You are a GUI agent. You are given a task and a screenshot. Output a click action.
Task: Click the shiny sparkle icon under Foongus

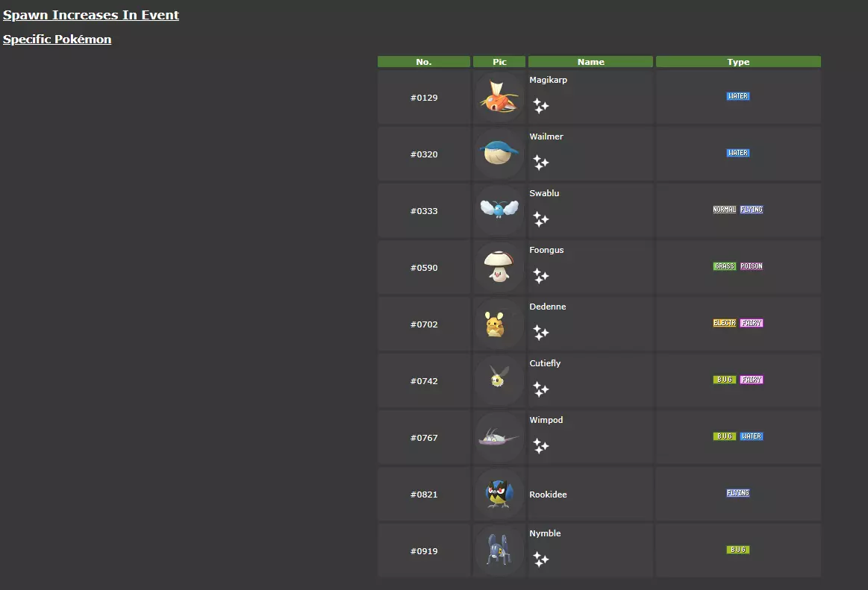click(541, 276)
